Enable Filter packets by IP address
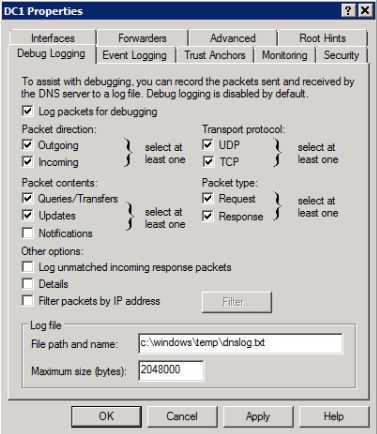 tap(27, 301)
